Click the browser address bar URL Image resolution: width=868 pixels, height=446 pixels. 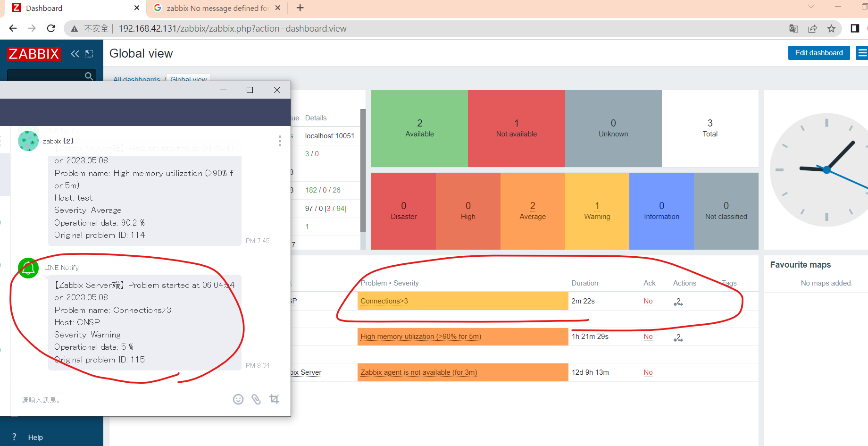tap(233, 29)
